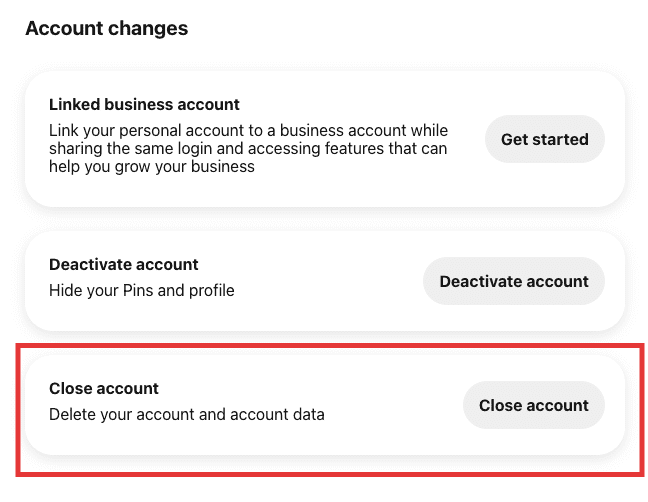The height and width of the screenshot is (502, 648).
Task: Click the word data in Close account description
Action: 309,414
